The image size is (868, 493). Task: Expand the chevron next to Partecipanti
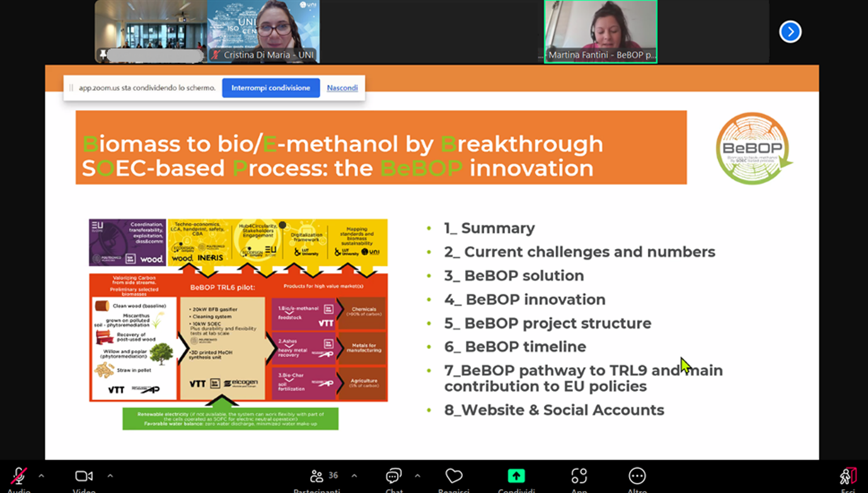click(x=354, y=476)
